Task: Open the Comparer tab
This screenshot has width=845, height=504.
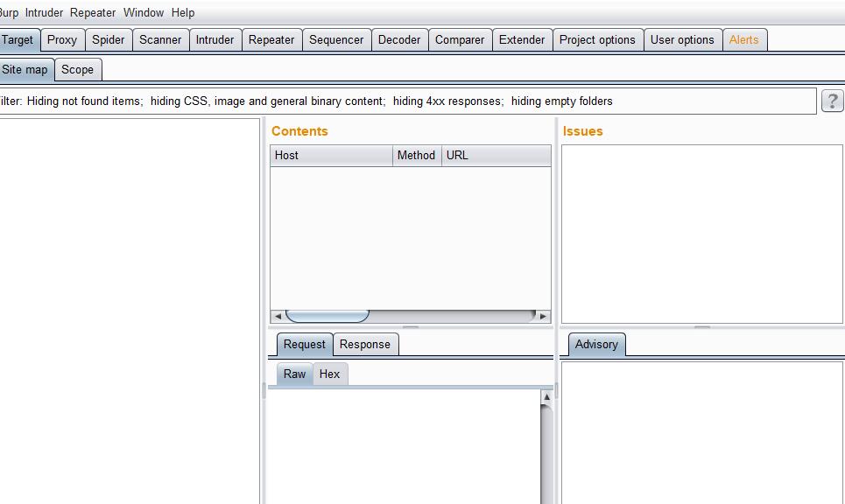Action: (x=460, y=40)
